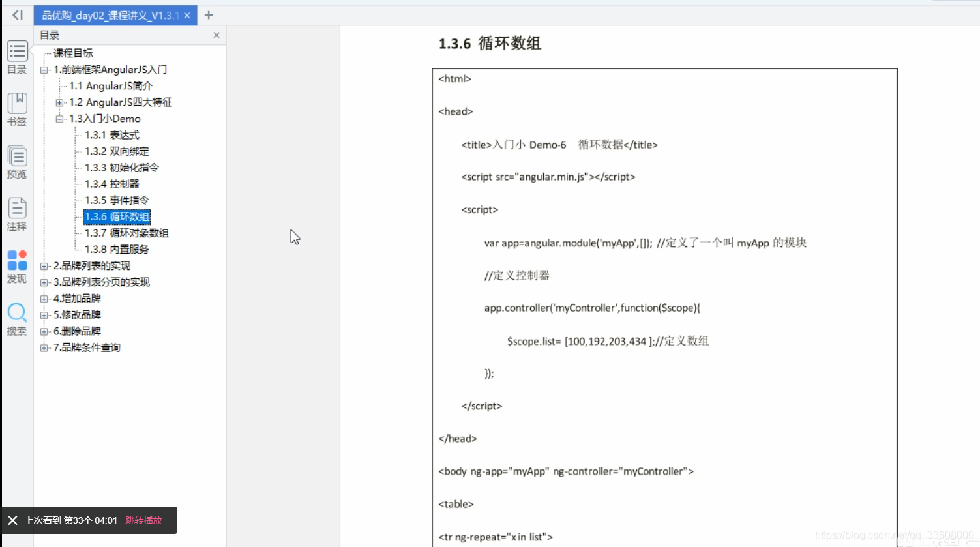Collapse the 1.前端框架AngularJS入门 node
Image resolution: width=980 pixels, height=547 pixels.
(x=44, y=70)
